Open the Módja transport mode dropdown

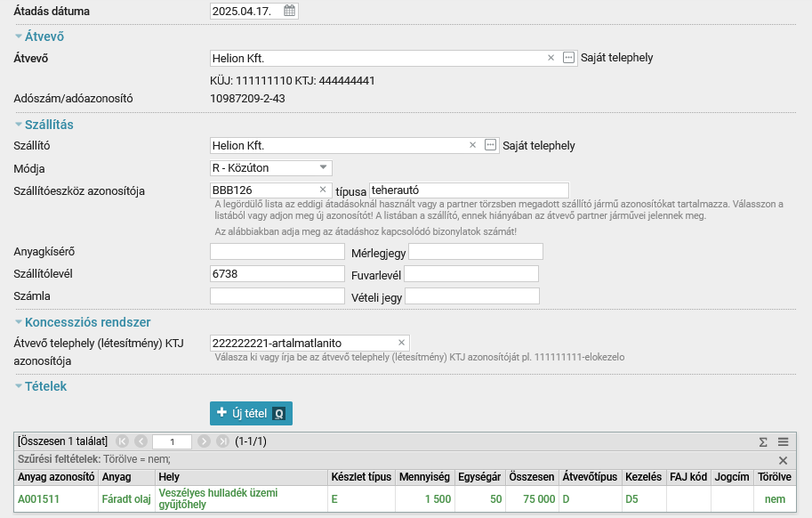click(271, 168)
